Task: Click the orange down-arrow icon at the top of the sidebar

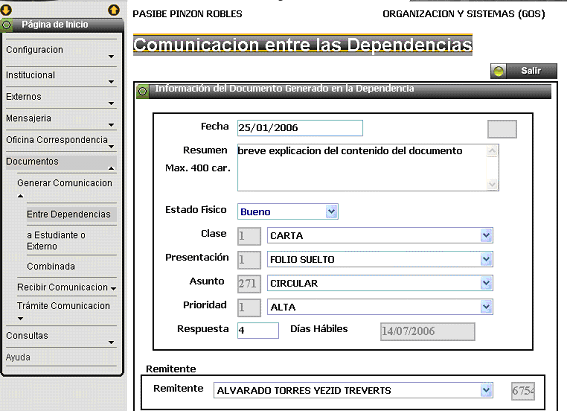Action: pos(6,10)
